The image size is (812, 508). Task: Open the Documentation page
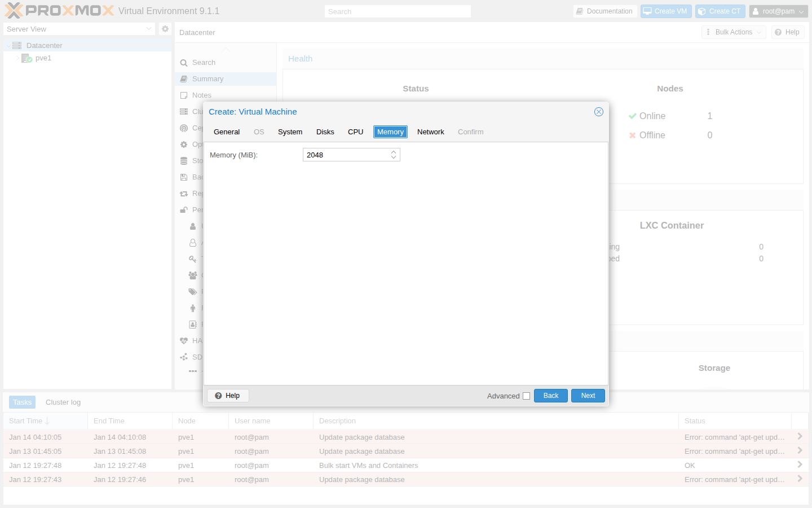click(605, 11)
